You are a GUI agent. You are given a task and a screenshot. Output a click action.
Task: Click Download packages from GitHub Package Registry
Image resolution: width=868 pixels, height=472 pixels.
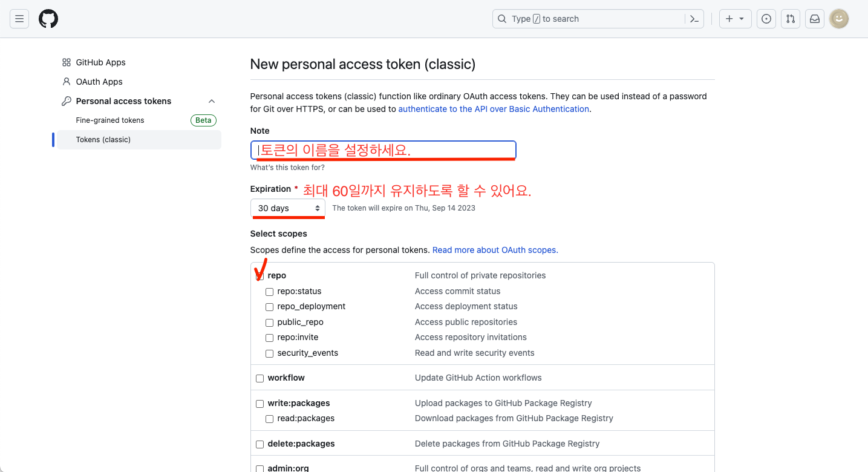[514, 418]
